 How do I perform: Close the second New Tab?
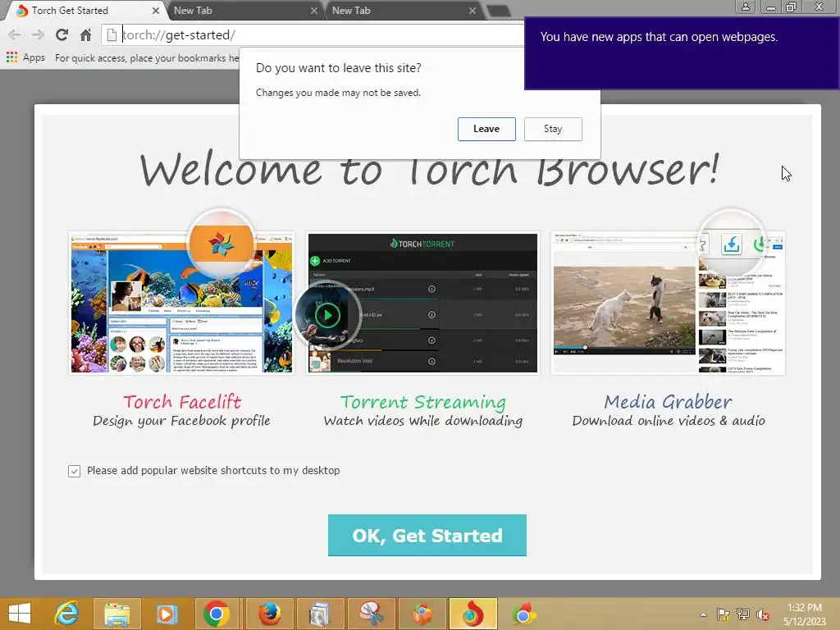(314, 10)
